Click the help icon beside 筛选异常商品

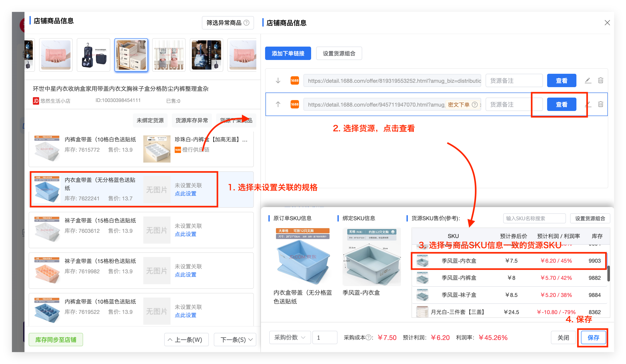[x=246, y=23]
